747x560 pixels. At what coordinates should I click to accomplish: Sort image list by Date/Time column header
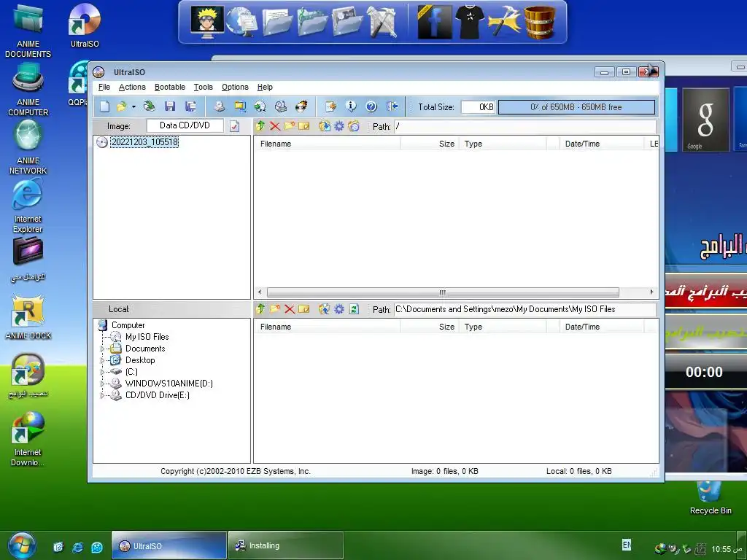tap(602, 144)
